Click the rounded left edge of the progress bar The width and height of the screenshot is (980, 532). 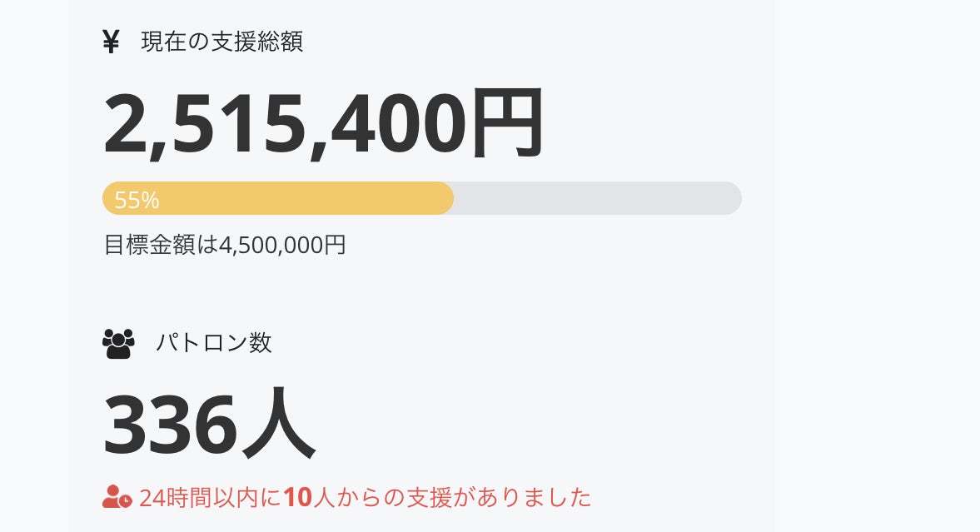[108, 199]
